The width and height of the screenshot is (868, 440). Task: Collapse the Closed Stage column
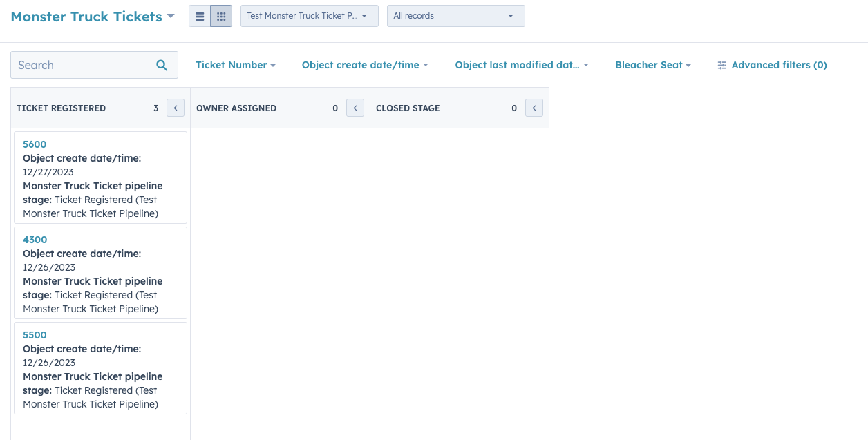[534, 108]
